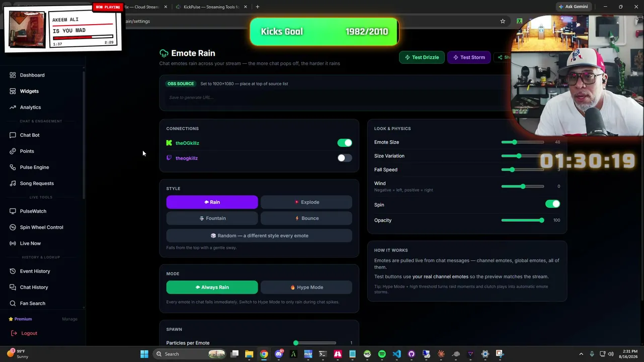The height and width of the screenshot is (362, 644).
Task: Disable theOGkillz Kick connection toggle
Action: point(345,143)
